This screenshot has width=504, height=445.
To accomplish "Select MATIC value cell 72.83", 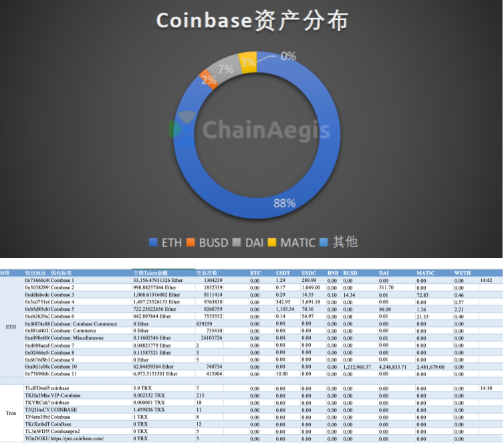I will 434,295.
